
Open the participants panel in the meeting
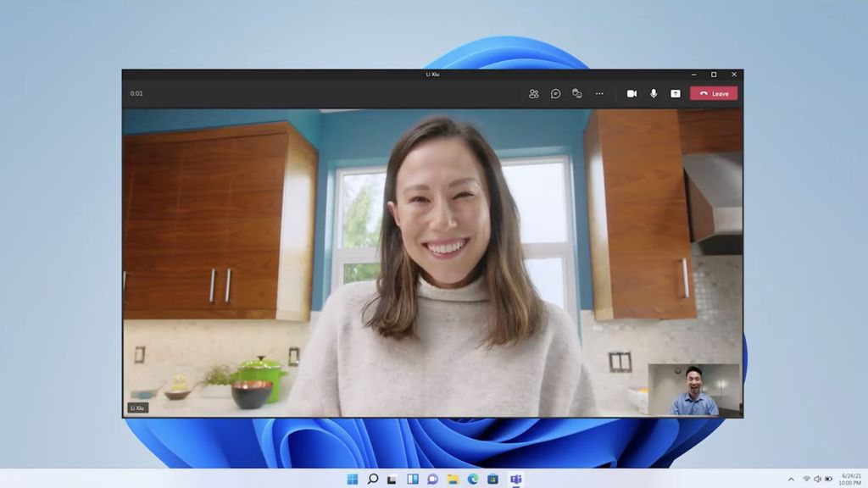533,94
